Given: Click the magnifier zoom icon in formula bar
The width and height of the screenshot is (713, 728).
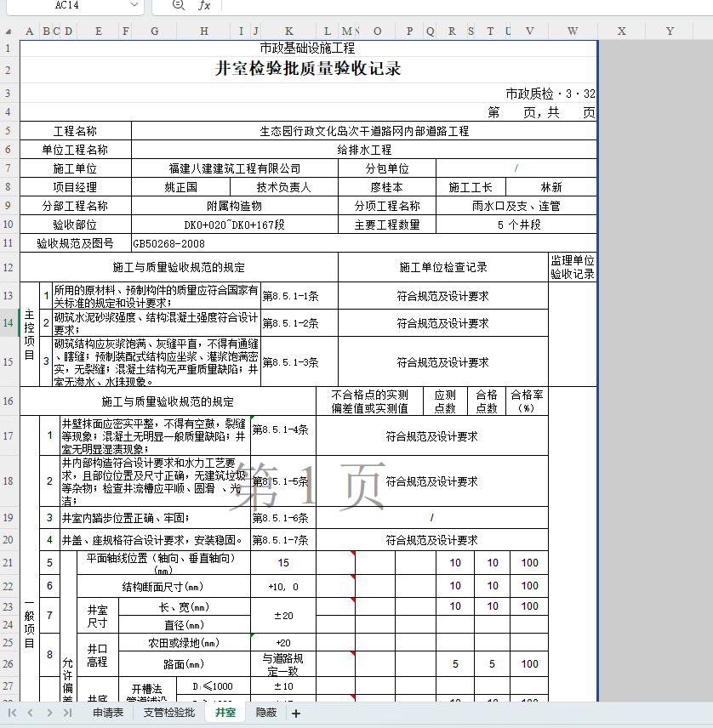Looking at the screenshot, I should (x=178, y=5).
